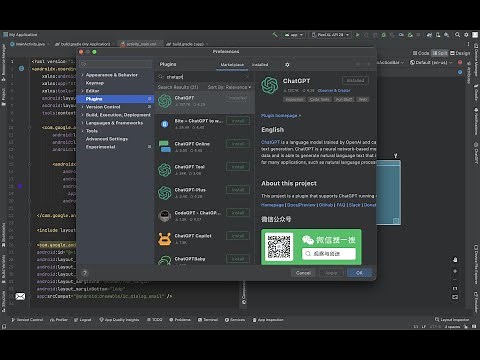Open the activity_main.xml editor tab
480x360 pixels.
[140, 44]
